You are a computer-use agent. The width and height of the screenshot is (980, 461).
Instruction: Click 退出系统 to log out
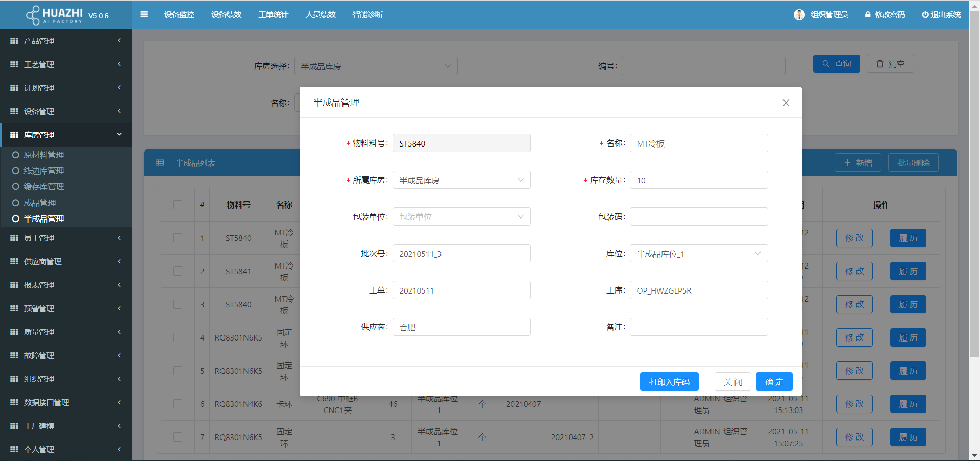(x=941, y=15)
